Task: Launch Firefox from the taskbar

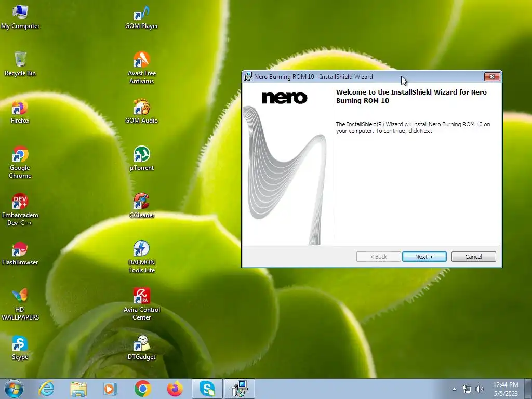Action: coord(175,389)
